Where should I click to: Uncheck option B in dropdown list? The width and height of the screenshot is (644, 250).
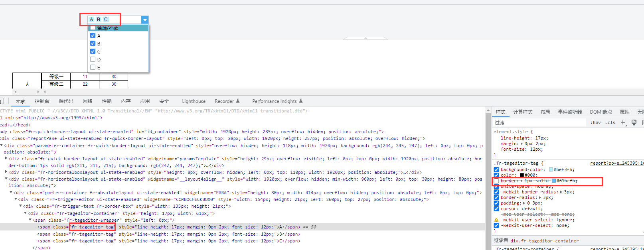93,43
